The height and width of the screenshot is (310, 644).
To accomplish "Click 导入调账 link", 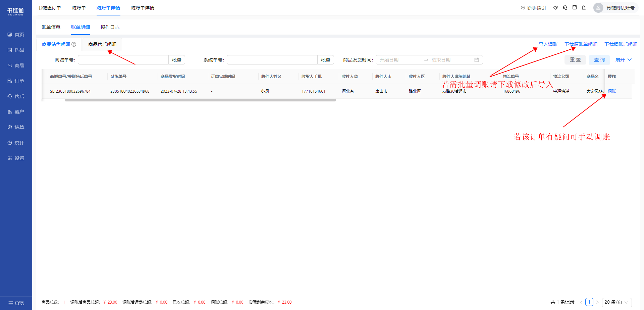I will pos(548,44).
